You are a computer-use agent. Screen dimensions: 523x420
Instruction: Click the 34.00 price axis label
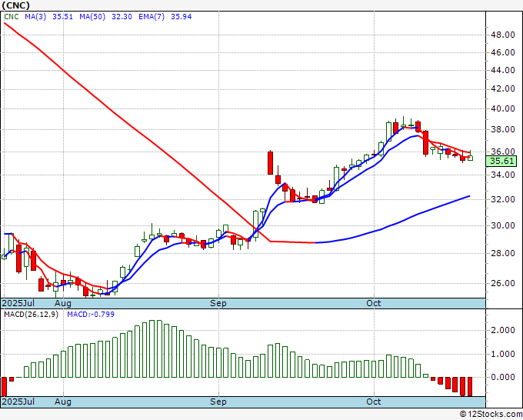[502, 175]
